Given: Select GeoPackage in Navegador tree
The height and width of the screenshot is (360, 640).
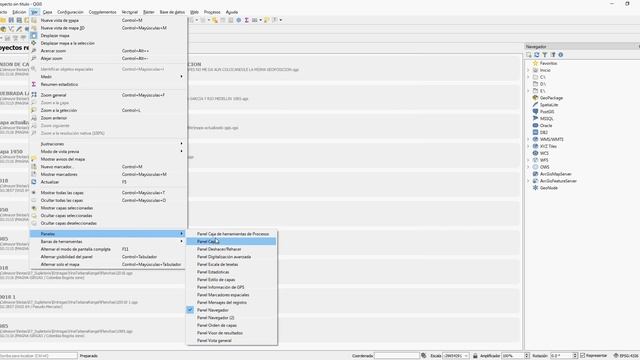Looking at the screenshot, I should click(551, 98).
